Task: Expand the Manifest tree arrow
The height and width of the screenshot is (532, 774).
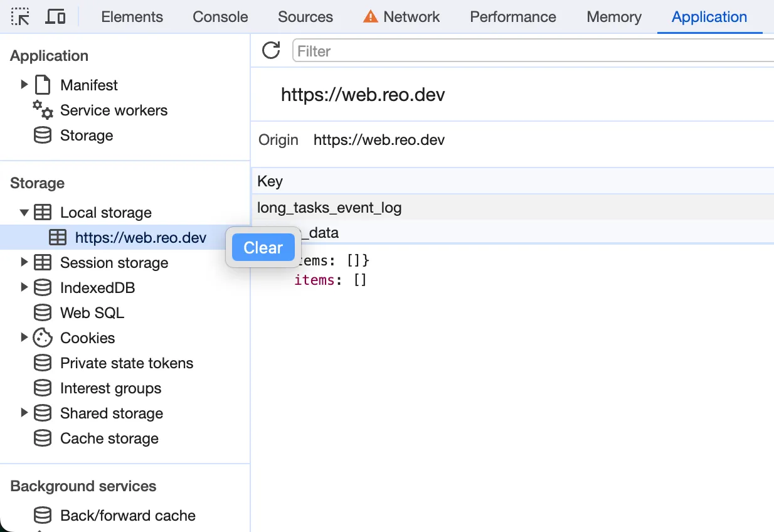Action: 24,85
